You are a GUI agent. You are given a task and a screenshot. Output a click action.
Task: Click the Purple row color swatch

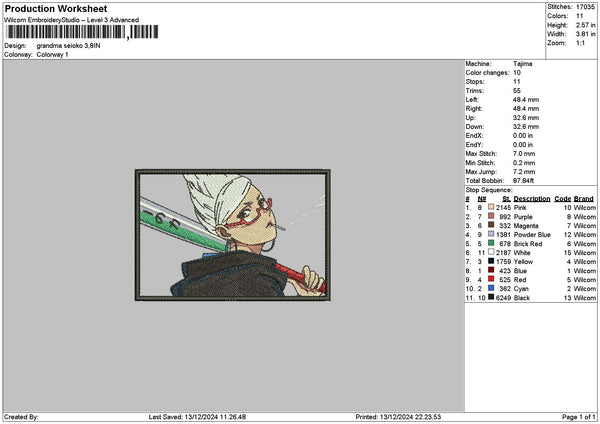point(491,217)
